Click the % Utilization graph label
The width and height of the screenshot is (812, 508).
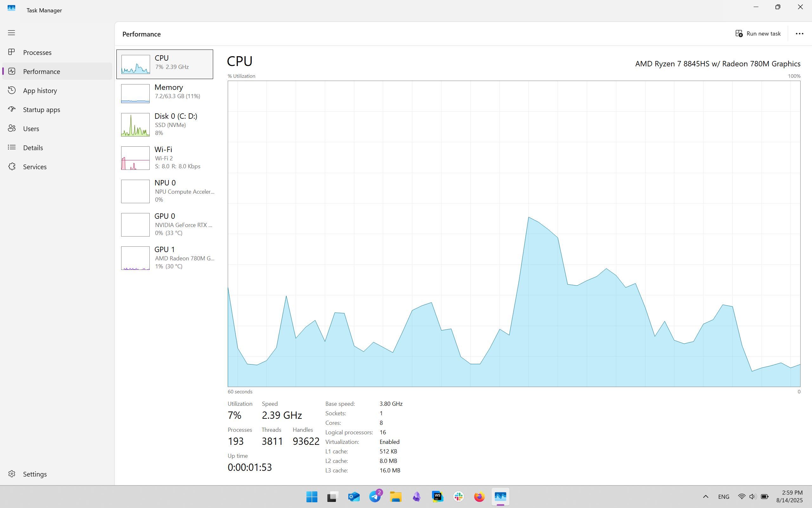click(241, 76)
